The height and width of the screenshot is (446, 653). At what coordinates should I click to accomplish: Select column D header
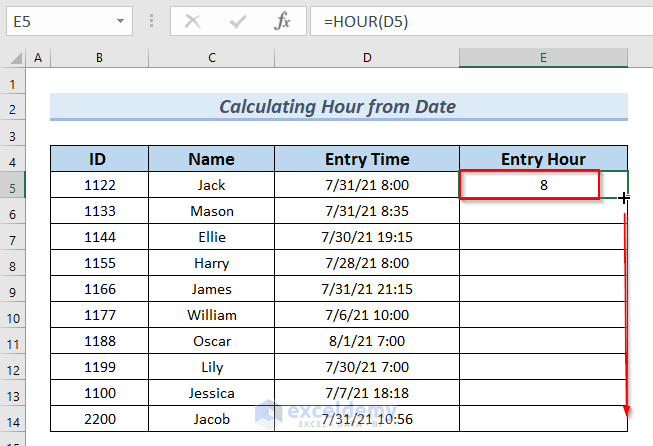(367, 58)
